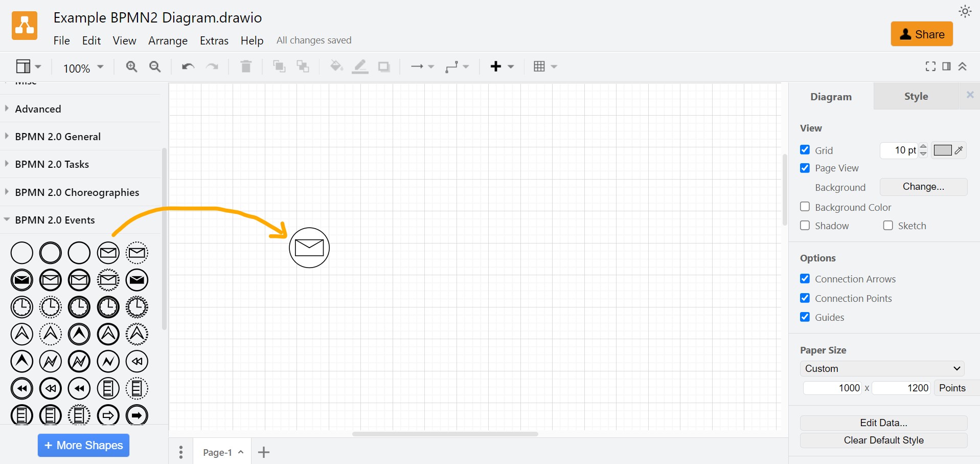Click the Delete toolbar icon
Screen dimensions: 980x464
246,67
